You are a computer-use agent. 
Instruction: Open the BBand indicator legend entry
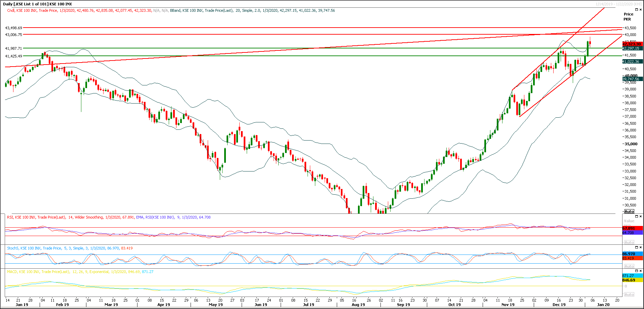pos(175,10)
